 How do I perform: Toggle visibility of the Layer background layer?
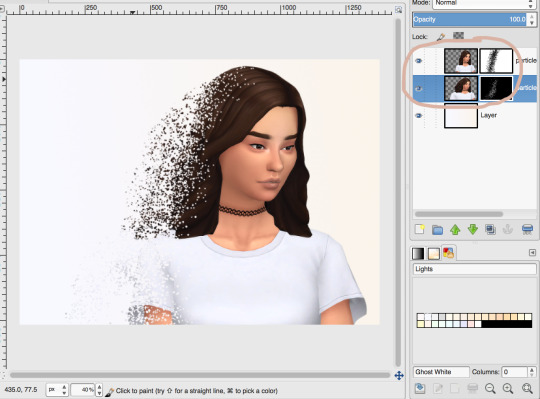pyautogui.click(x=418, y=115)
